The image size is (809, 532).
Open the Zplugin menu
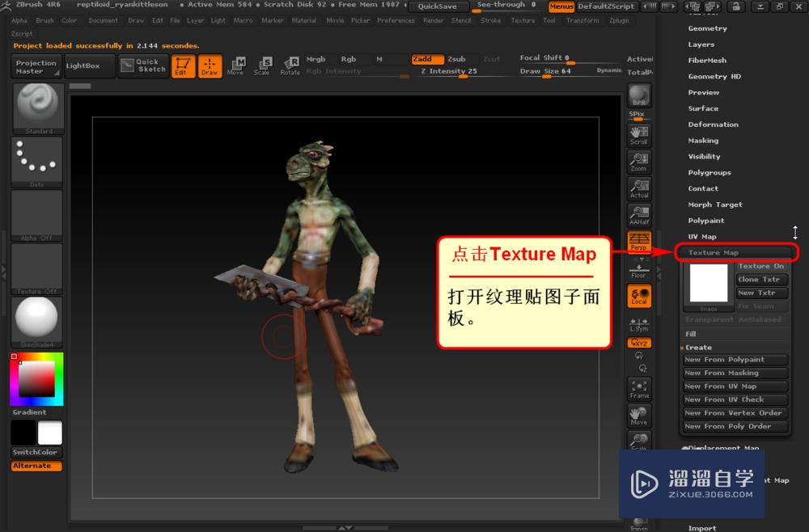tap(620, 20)
